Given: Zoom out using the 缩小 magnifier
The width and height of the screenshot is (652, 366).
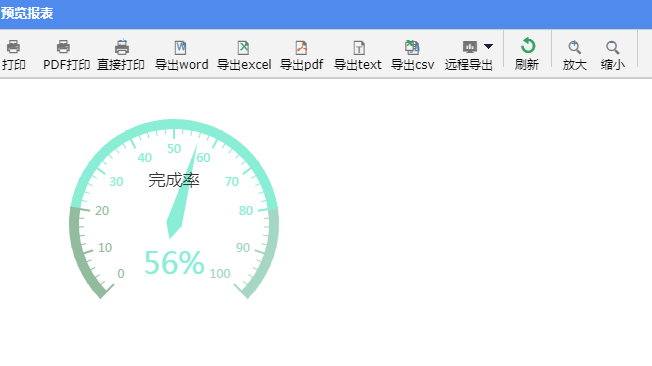Looking at the screenshot, I should pyautogui.click(x=612, y=47).
